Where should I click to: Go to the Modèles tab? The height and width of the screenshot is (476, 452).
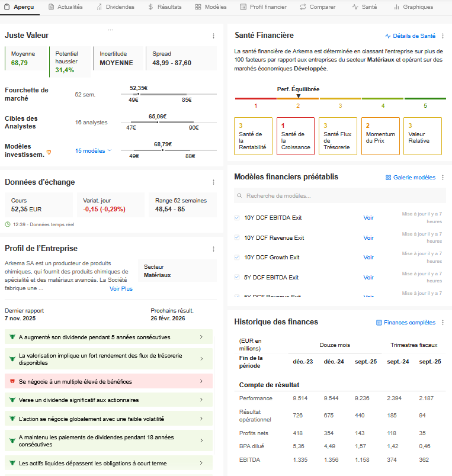(x=211, y=7)
